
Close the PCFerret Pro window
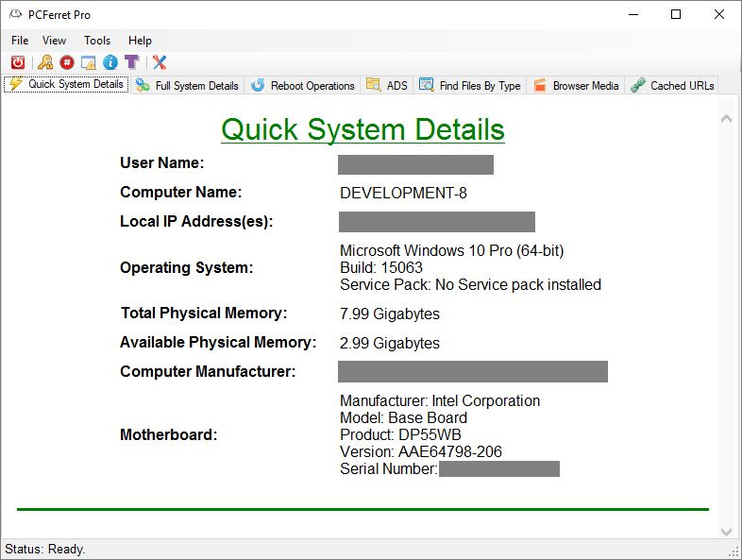(718, 14)
